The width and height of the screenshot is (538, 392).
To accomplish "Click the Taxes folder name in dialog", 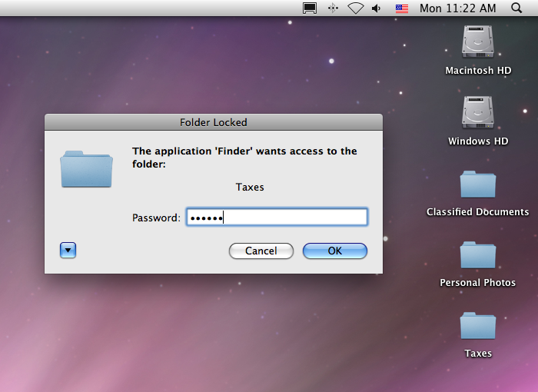I will click(250, 187).
